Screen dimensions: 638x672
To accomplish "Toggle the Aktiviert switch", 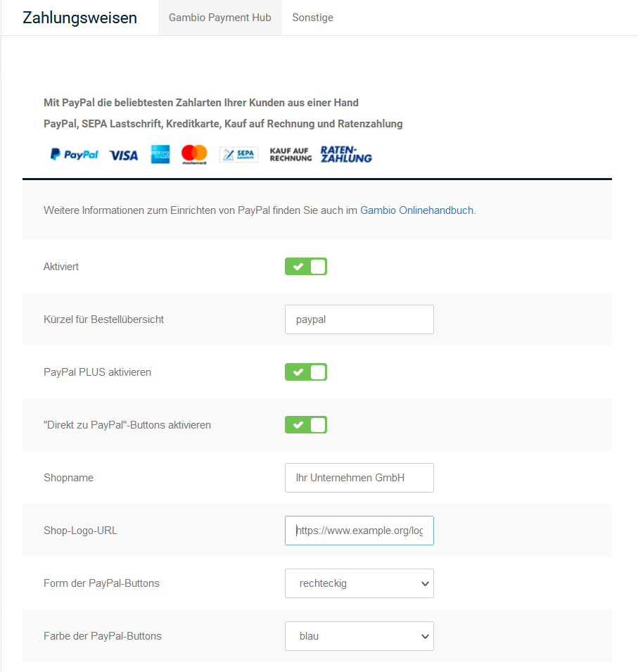I will [x=306, y=267].
